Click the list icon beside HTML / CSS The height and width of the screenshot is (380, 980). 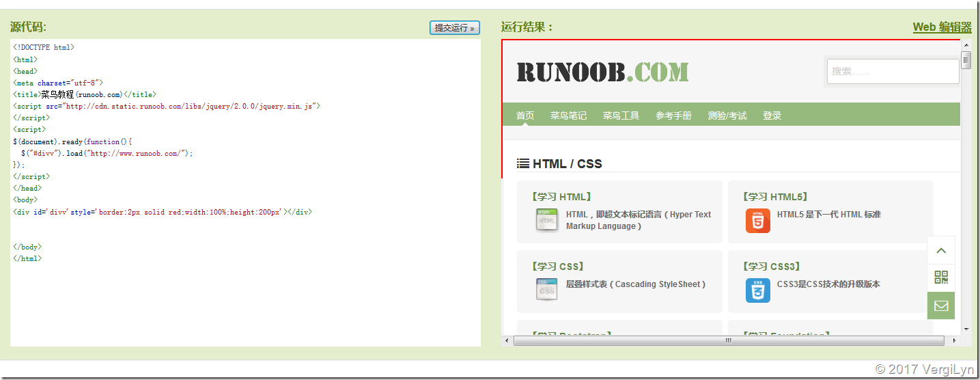[x=523, y=163]
